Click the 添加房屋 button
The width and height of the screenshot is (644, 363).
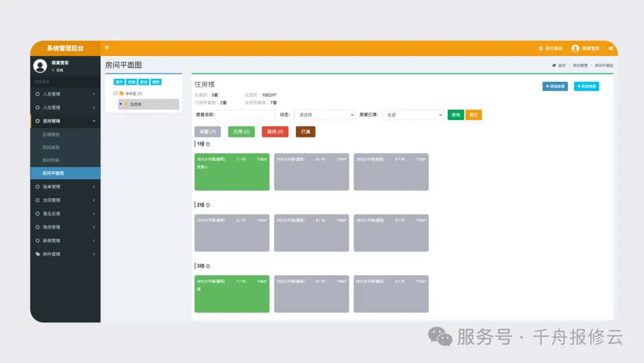click(x=555, y=87)
